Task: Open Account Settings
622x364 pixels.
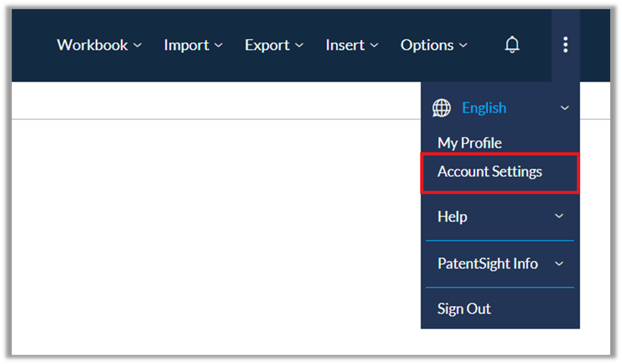Action: click(490, 172)
